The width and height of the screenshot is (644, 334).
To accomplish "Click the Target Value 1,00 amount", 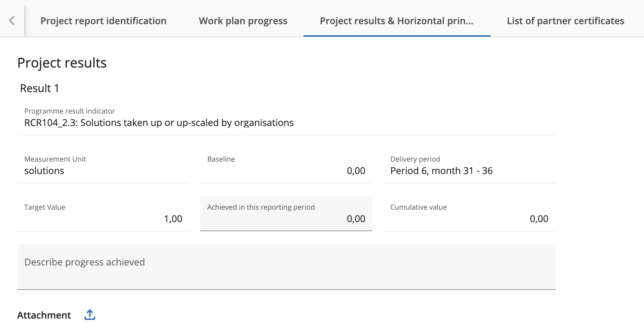I will 173,219.
